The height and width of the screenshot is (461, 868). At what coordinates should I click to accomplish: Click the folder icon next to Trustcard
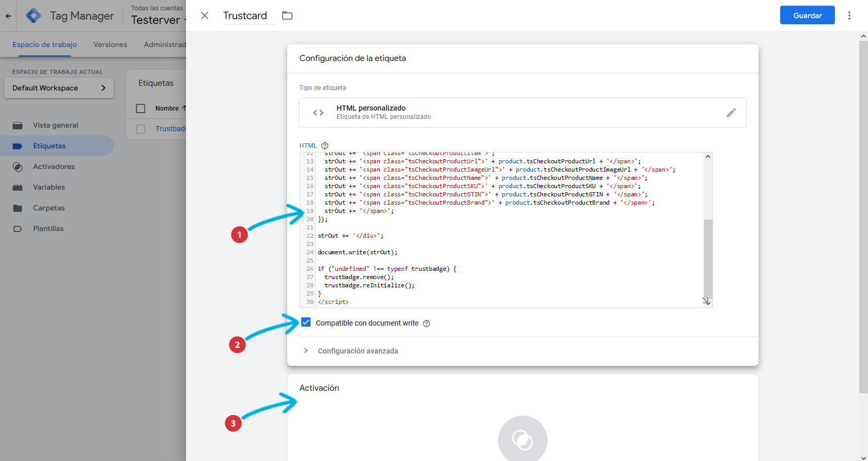click(287, 16)
